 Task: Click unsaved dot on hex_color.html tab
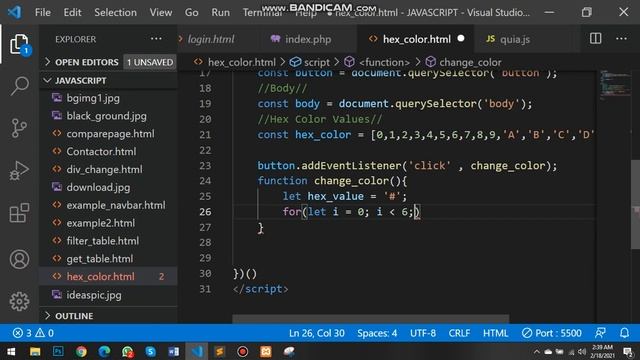[461, 39]
